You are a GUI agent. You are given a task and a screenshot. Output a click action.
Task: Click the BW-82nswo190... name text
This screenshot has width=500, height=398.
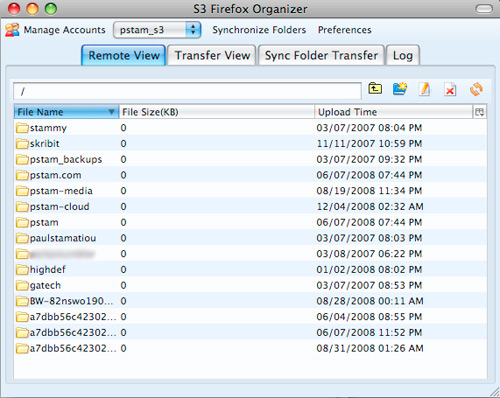[72, 301]
